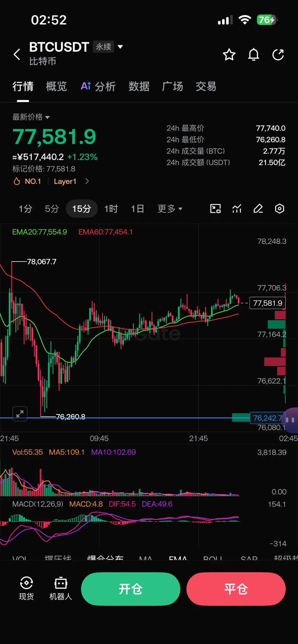Open the chart layout icon beside 更多
Screen dimensions: 298x644
click(215, 209)
